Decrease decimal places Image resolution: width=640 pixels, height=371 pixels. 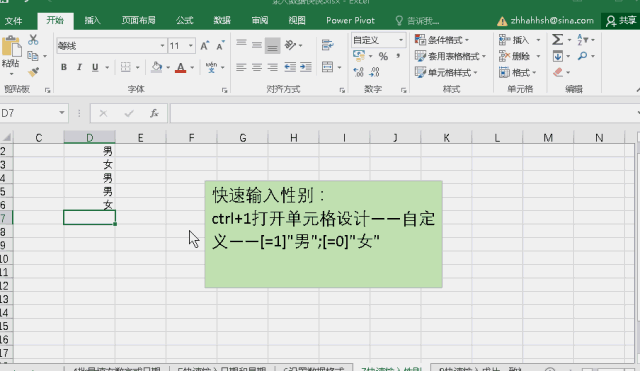[x=374, y=72]
